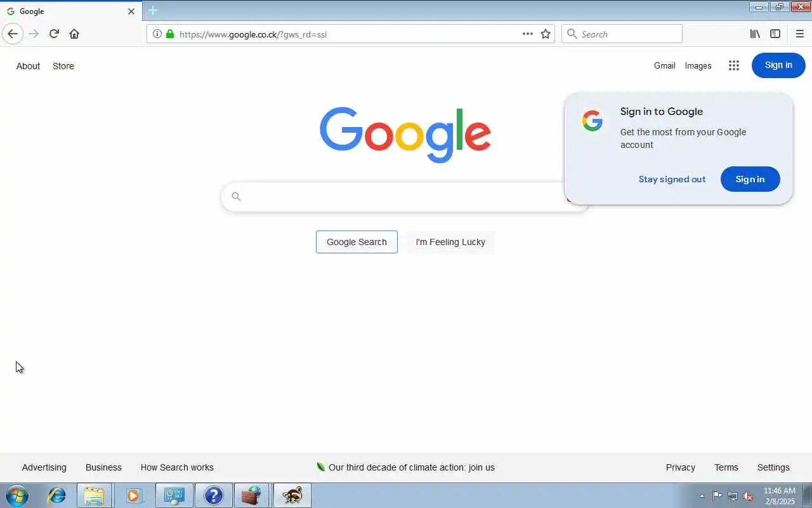Screen dimensions: 812x508
Task: Show hidden tray icons arrow
Action: tap(702, 496)
